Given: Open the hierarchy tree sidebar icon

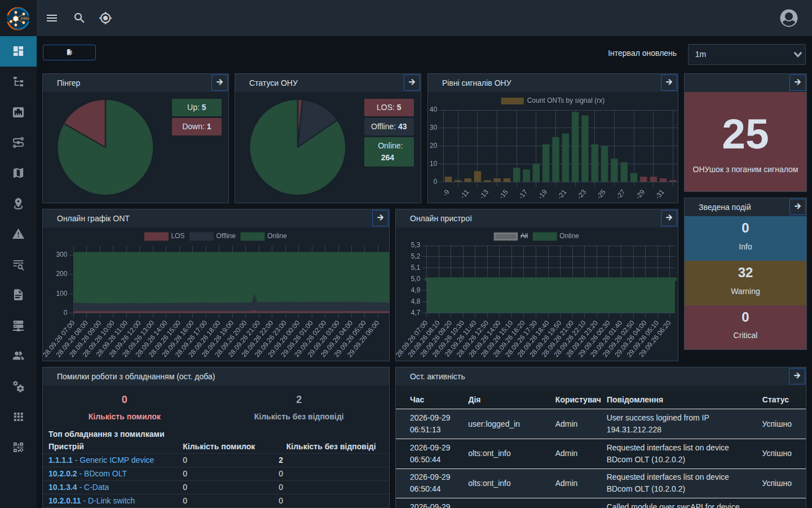Looking at the screenshot, I should (x=18, y=82).
